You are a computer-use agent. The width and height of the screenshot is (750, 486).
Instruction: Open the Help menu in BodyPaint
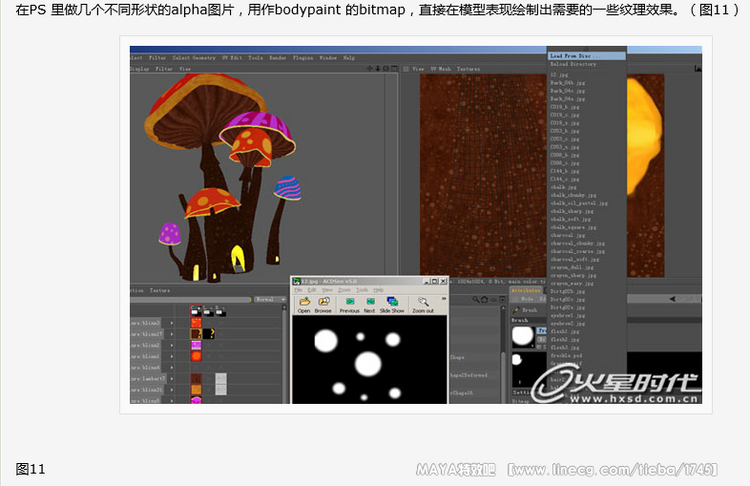(x=349, y=57)
